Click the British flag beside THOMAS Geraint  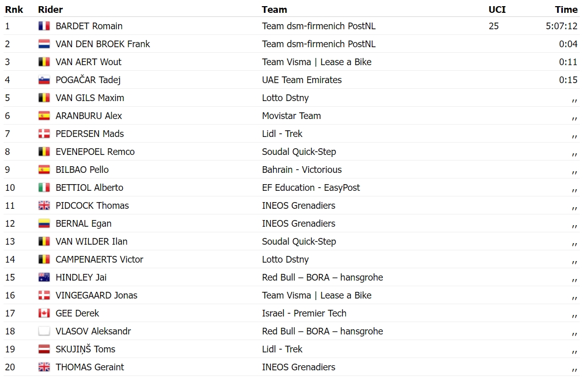[x=44, y=367]
